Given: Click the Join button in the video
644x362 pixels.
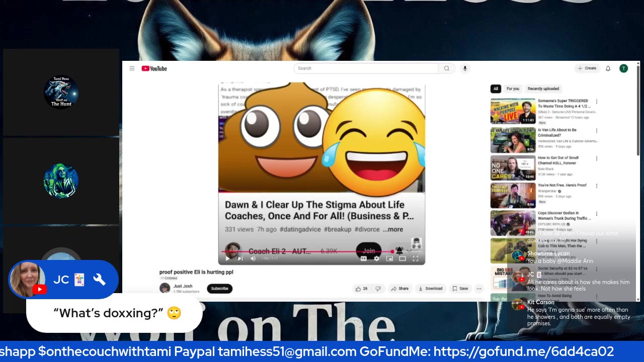Looking at the screenshot, I should [x=369, y=250].
